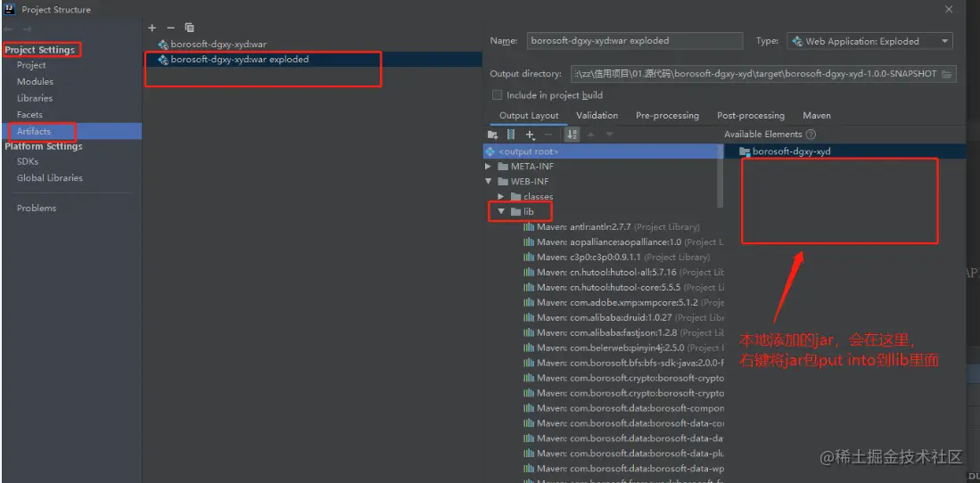Select the <output root> node
980x483 pixels.
pyautogui.click(x=603, y=151)
